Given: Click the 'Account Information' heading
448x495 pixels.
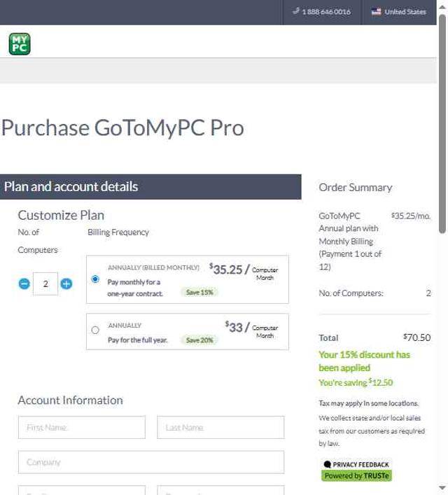Looking at the screenshot, I should (x=71, y=400).
